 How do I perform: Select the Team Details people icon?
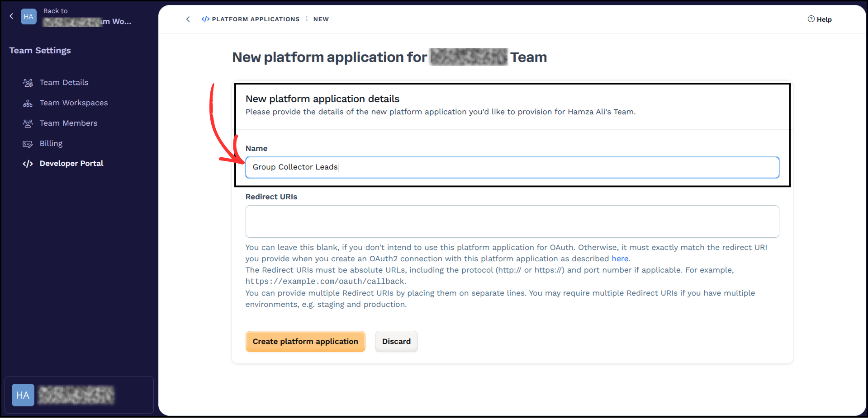point(28,82)
